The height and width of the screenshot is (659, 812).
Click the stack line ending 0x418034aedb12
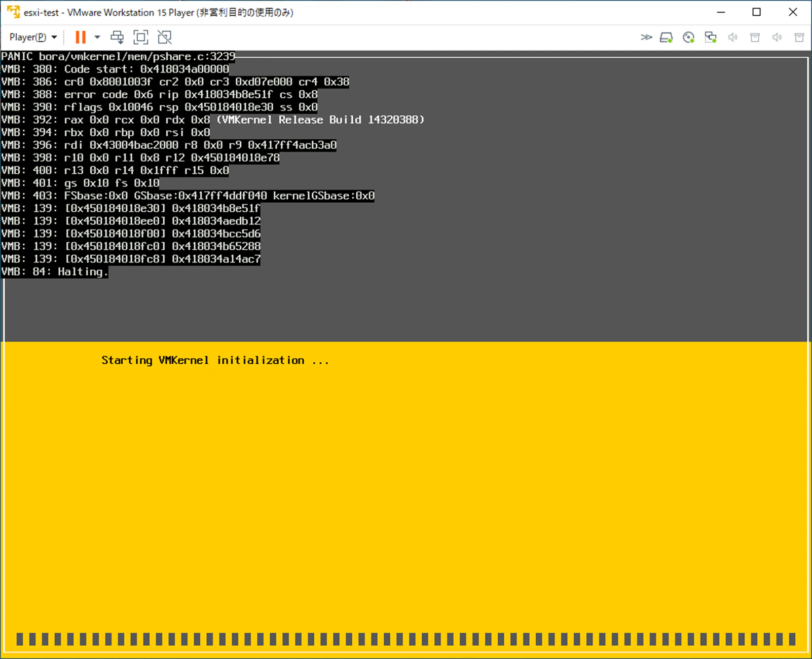(x=131, y=221)
